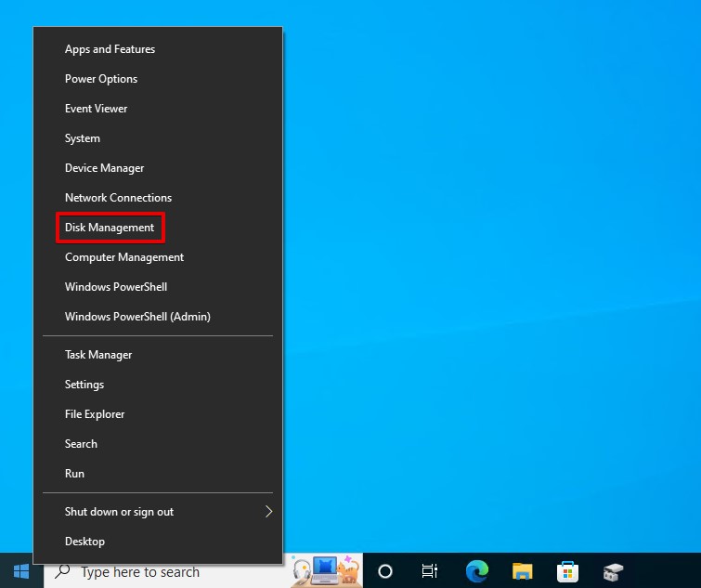701x588 pixels.
Task: Launch File Explorer from the menu
Action: point(158,414)
